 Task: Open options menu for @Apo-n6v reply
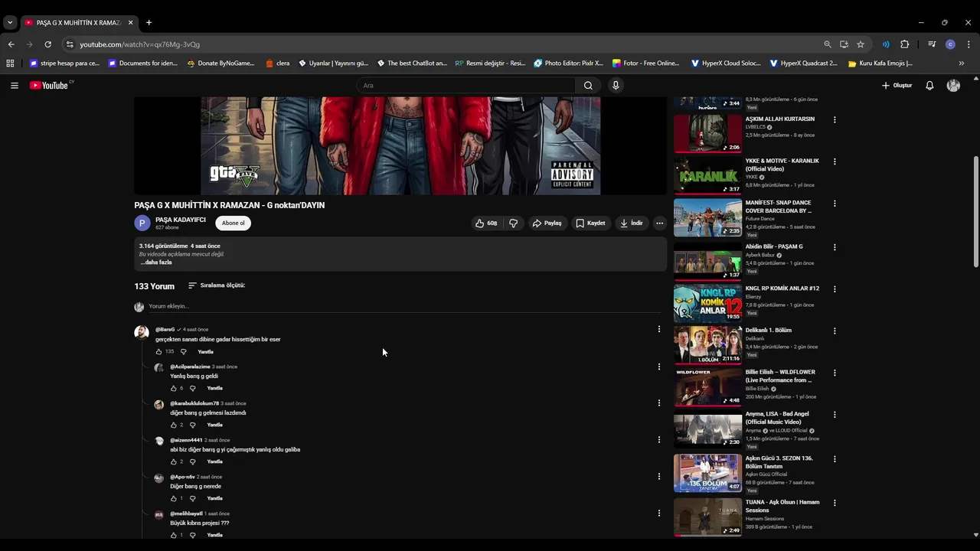[x=658, y=476]
